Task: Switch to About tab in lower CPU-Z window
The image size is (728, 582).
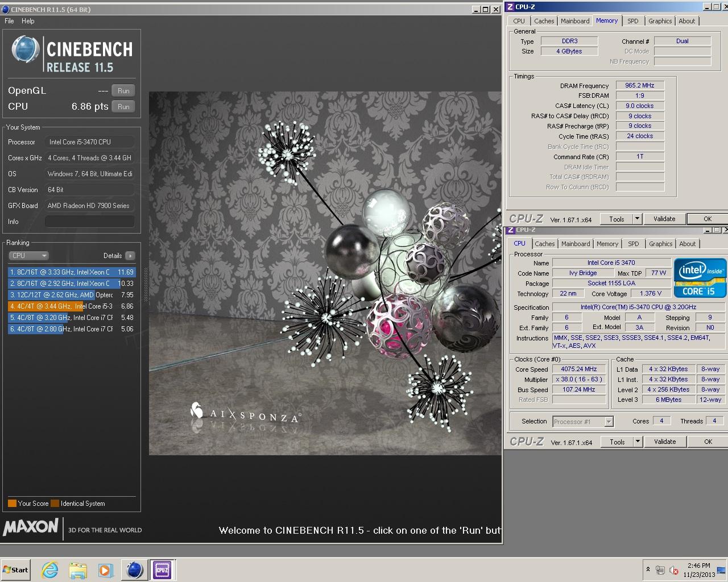Action: (688, 244)
